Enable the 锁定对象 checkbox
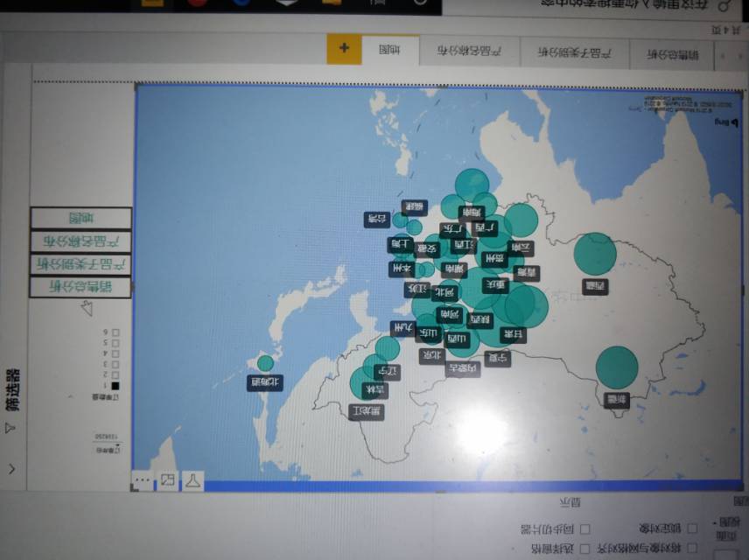Image resolution: width=749 pixels, height=560 pixels. point(691,528)
